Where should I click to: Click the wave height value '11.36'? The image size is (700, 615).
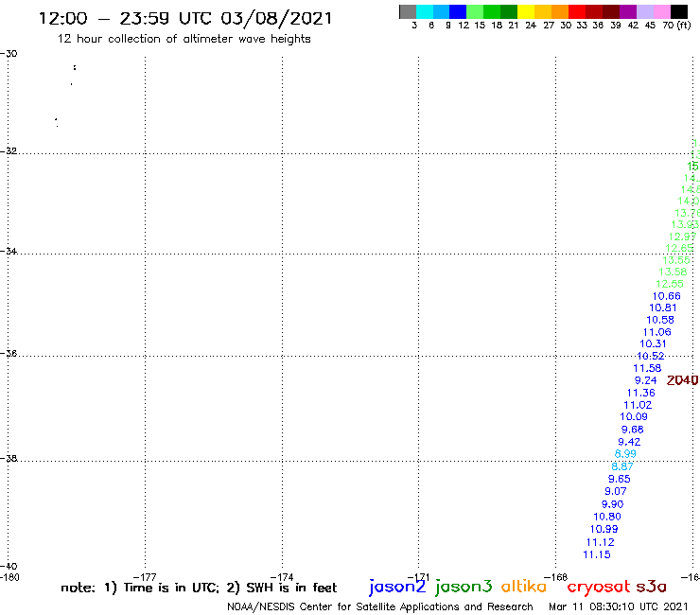pos(641,393)
